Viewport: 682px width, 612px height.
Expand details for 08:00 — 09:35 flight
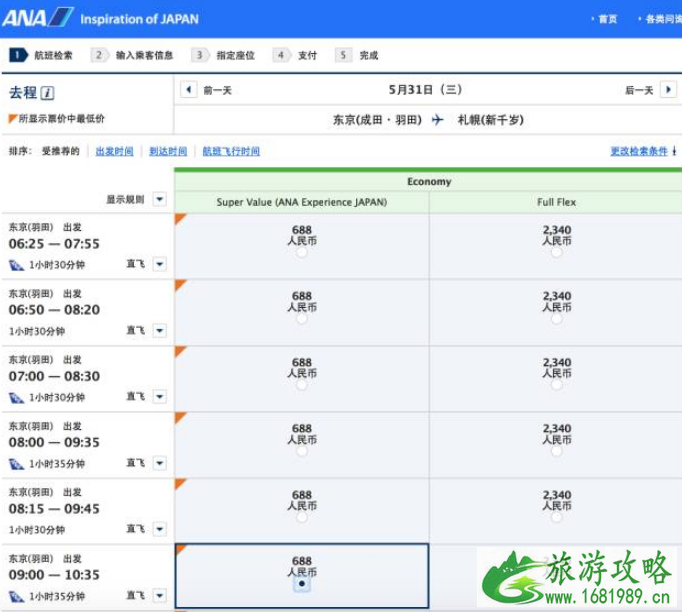coord(160,463)
